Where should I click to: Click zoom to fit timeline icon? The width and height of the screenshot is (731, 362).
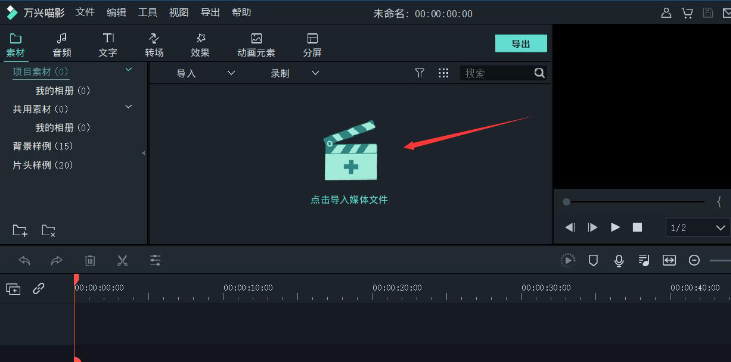click(669, 260)
